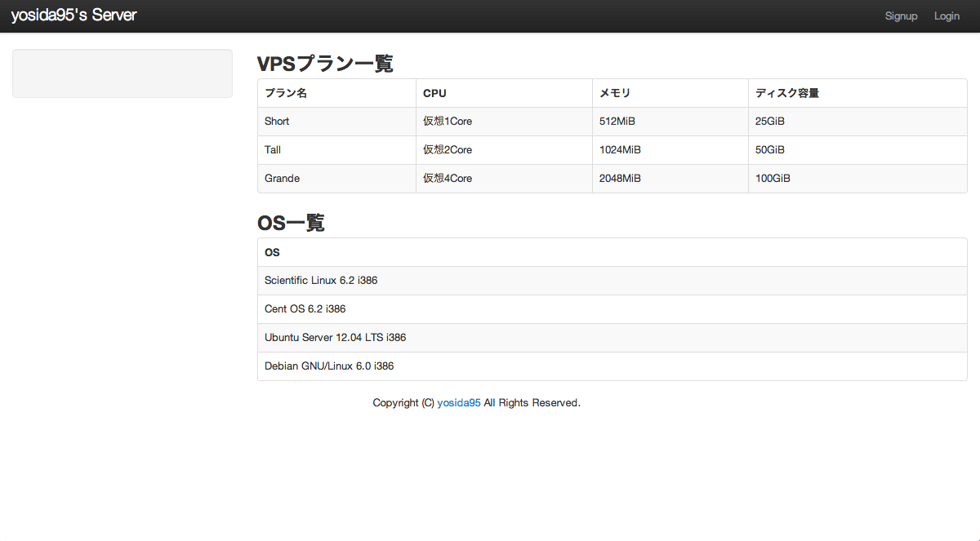Click the プラン名 column header
The height and width of the screenshot is (541, 980).
pos(286,93)
